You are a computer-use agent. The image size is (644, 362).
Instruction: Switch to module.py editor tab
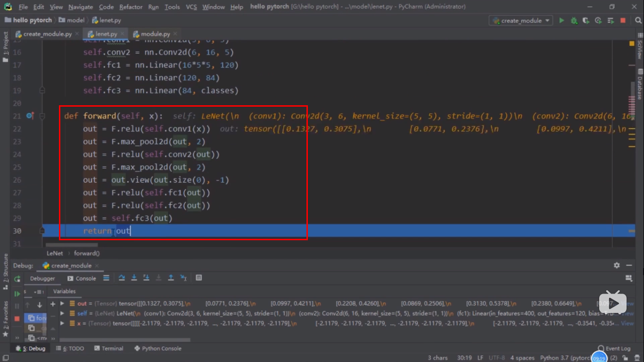[155, 34]
